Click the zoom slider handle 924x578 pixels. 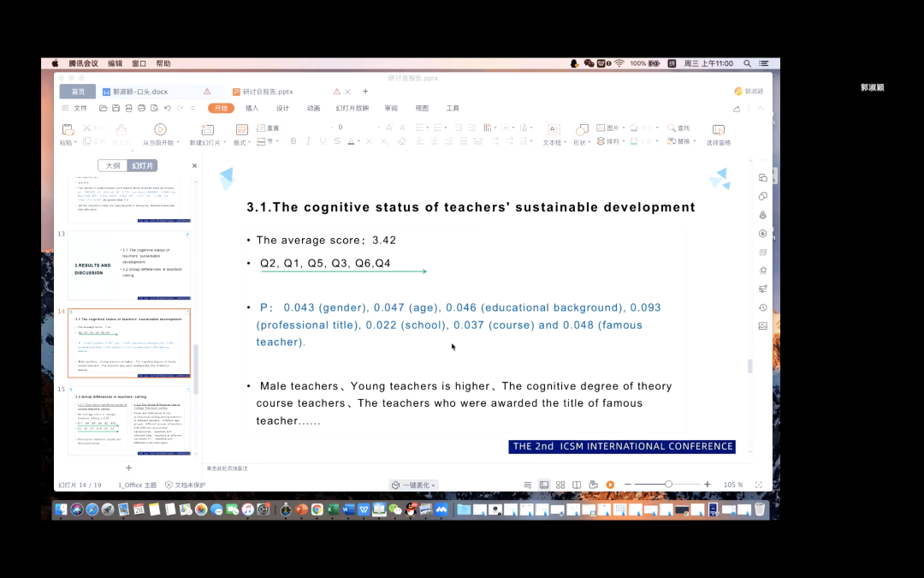point(668,484)
